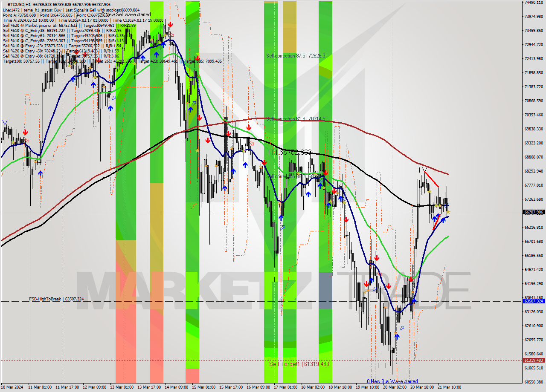Image resolution: width=546 pixels, height=392 pixels.
Task: Click the 65701.68 price axis label
Action: (533, 241)
